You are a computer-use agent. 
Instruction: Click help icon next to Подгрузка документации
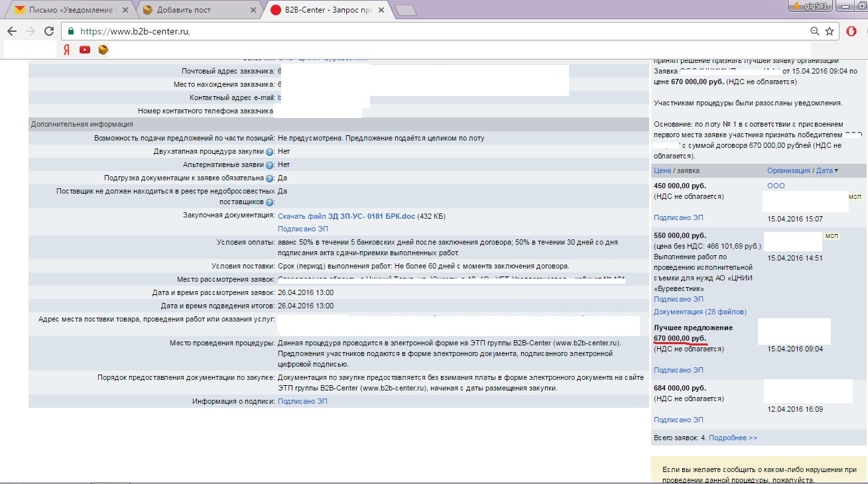[x=270, y=178]
